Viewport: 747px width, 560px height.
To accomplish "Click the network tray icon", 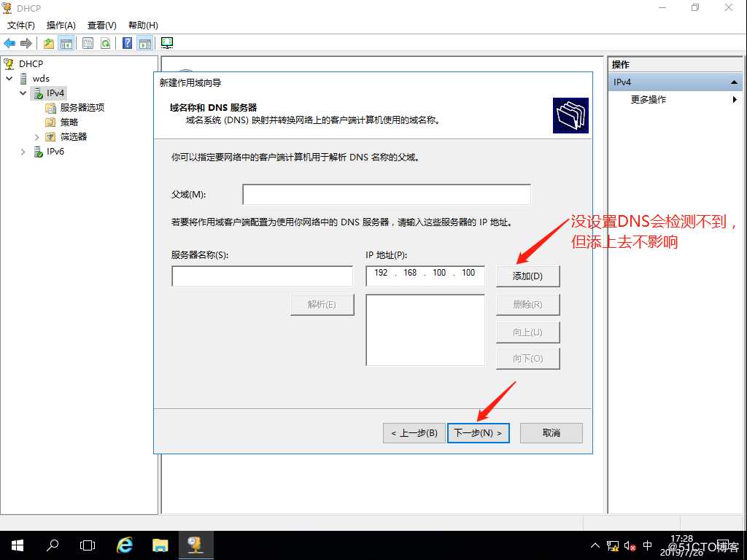I will coord(613,545).
